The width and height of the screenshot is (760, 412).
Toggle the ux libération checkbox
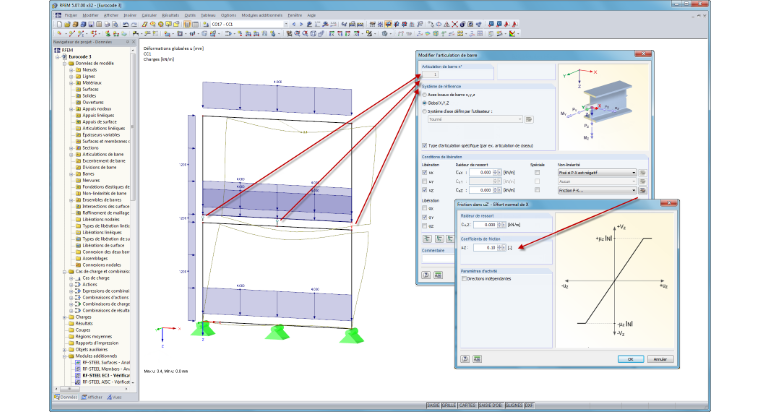[425, 173]
